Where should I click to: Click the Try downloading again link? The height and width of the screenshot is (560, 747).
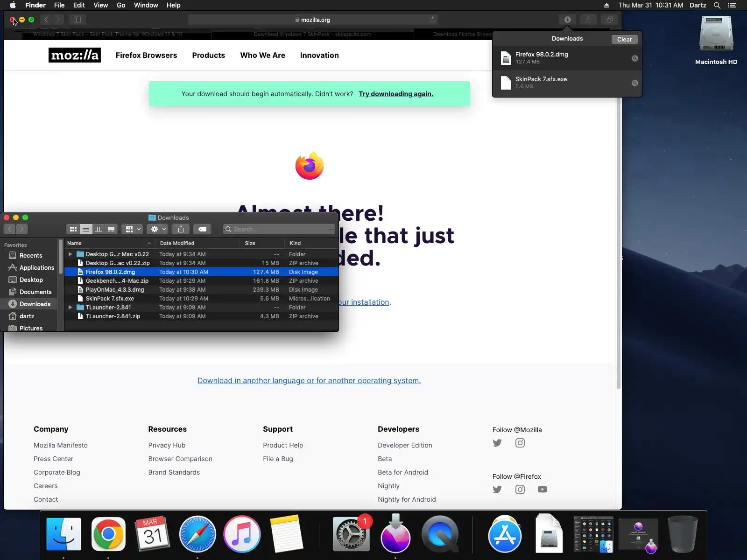tap(396, 94)
